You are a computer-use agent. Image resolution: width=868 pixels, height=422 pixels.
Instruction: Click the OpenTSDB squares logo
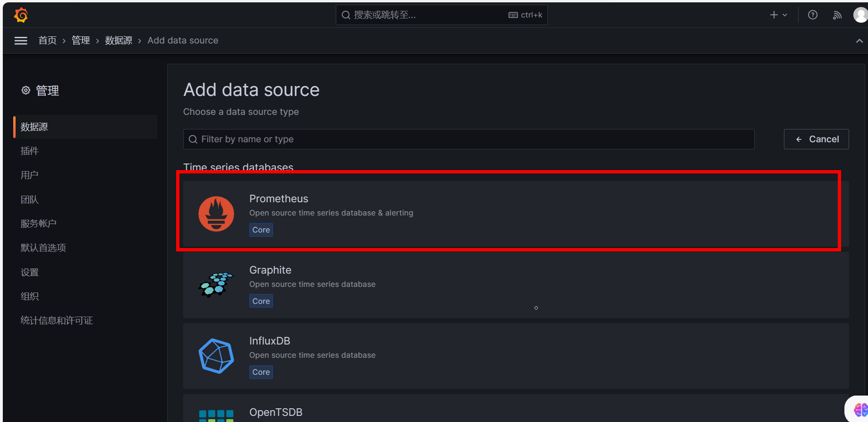click(216, 415)
